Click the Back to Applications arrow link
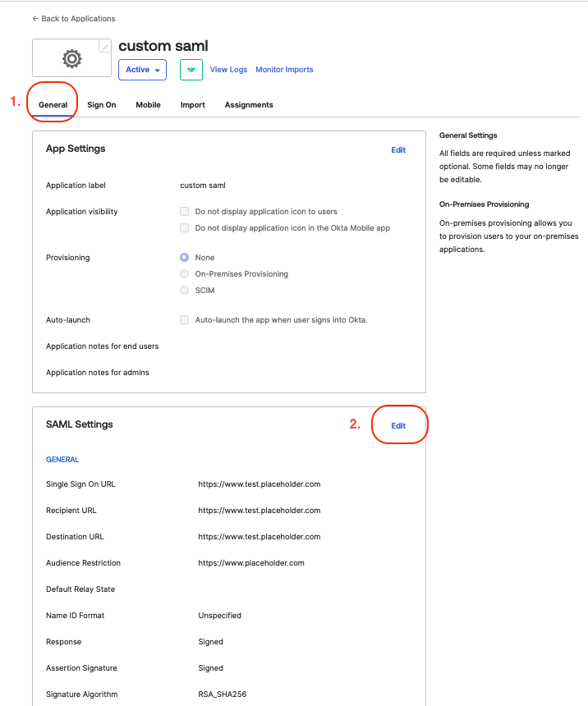Screen dimensions: 588x706 click(73, 18)
